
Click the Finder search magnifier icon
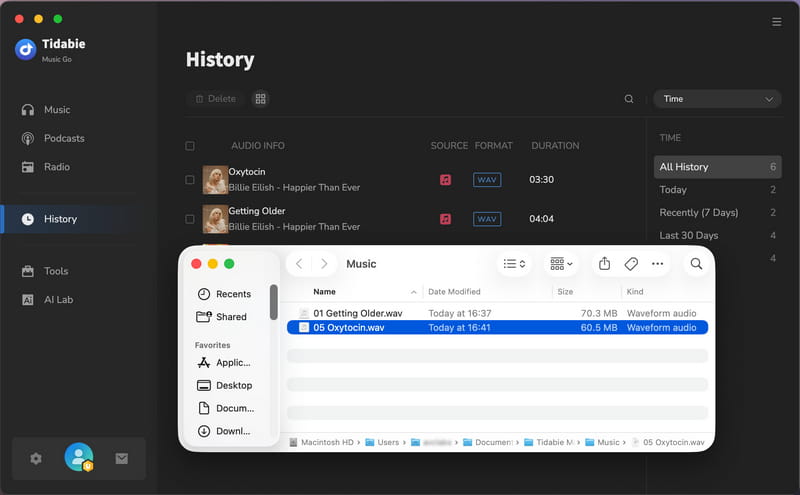(x=696, y=264)
